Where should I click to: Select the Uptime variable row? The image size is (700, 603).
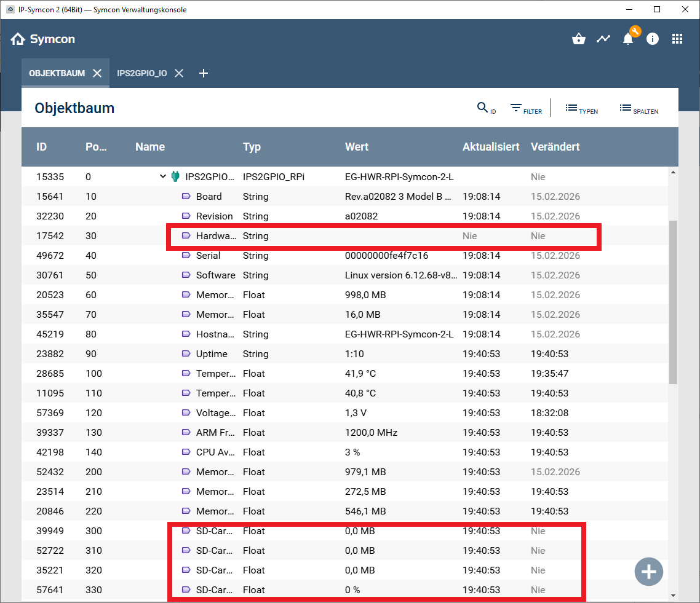click(x=212, y=354)
